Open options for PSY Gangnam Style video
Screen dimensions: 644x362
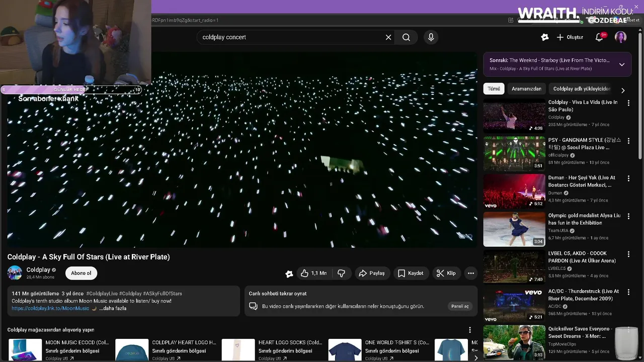pyautogui.click(x=628, y=141)
